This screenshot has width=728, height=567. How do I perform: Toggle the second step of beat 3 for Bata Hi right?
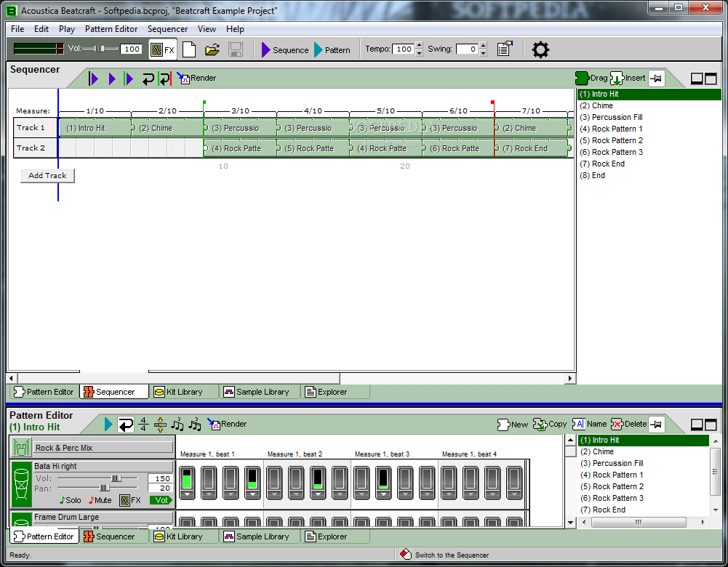[x=383, y=478]
